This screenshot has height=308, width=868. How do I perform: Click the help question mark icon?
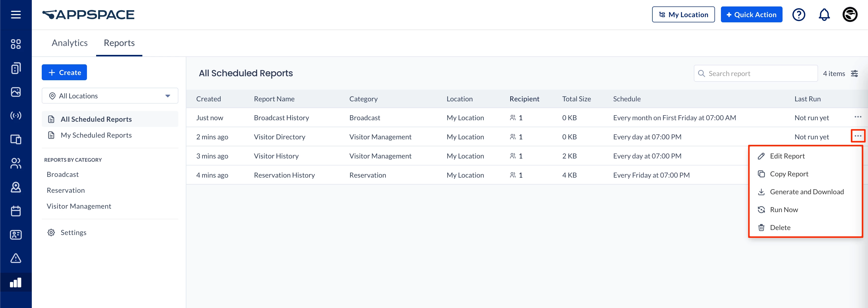(x=798, y=14)
